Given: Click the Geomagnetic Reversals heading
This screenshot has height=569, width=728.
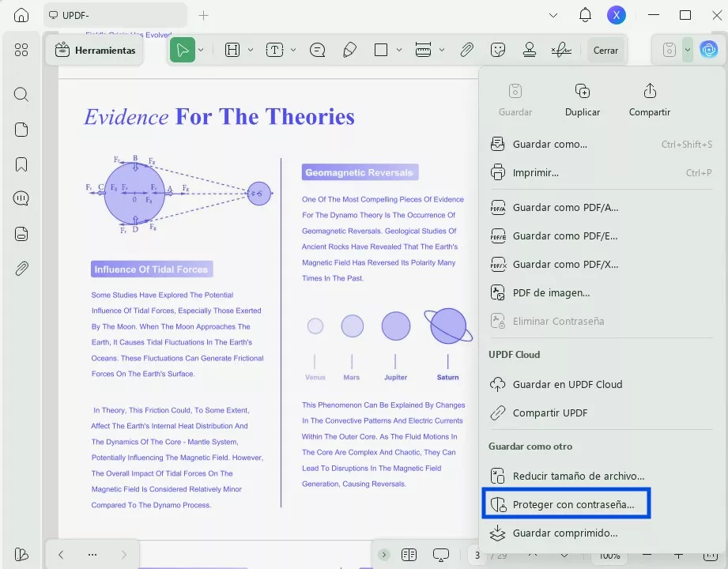Looking at the screenshot, I should click(x=360, y=172).
